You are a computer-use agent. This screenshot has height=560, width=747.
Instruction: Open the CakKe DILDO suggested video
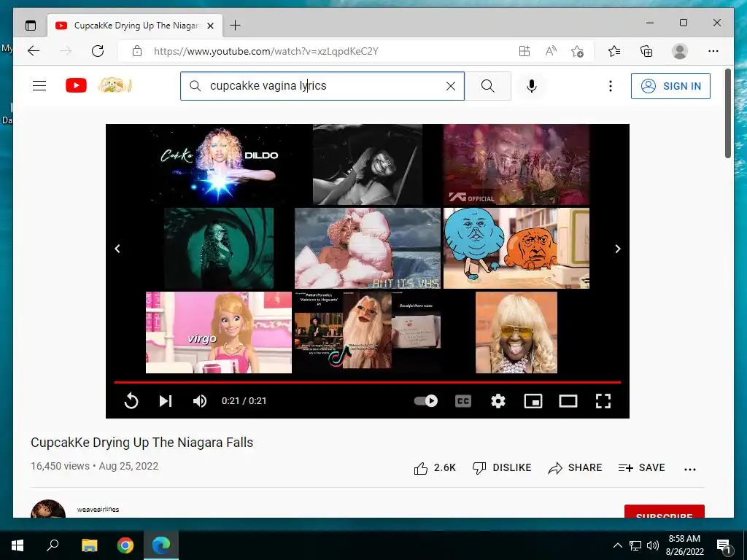point(219,165)
